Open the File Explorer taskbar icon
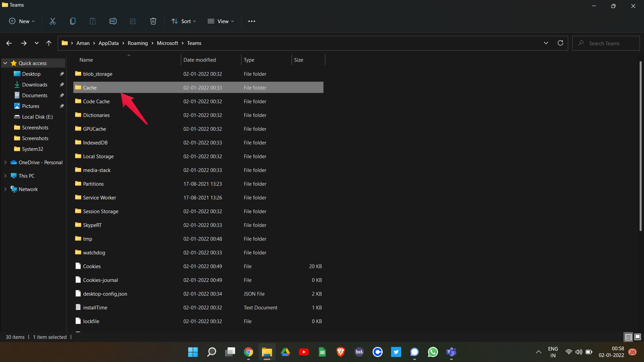Viewport: 644px width, 362px height. [x=267, y=352]
